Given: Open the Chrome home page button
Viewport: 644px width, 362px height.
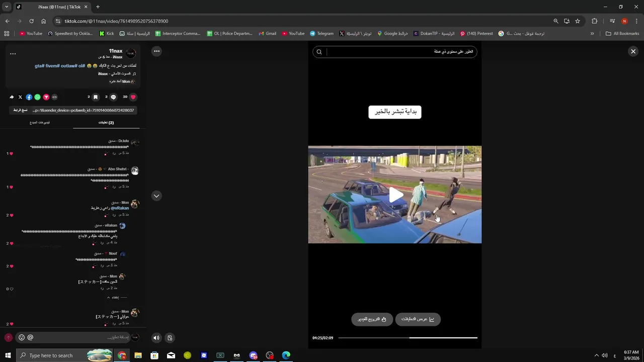Looking at the screenshot, I should (43, 21).
